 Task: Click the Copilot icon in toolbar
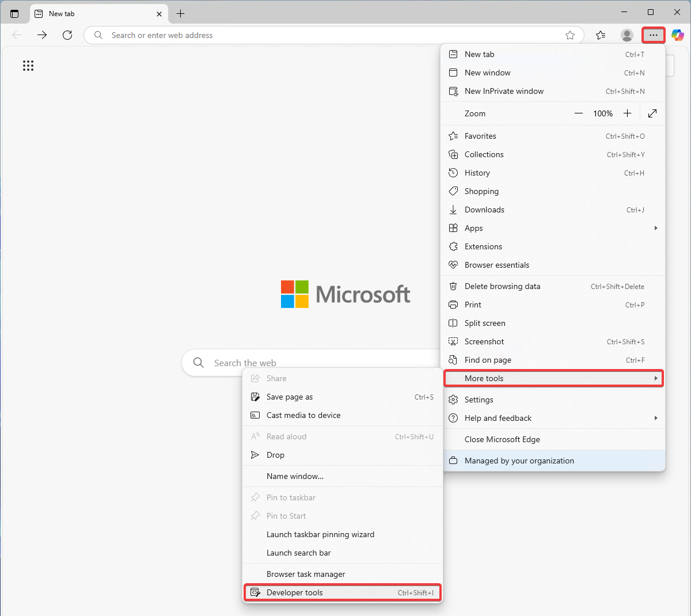[677, 35]
